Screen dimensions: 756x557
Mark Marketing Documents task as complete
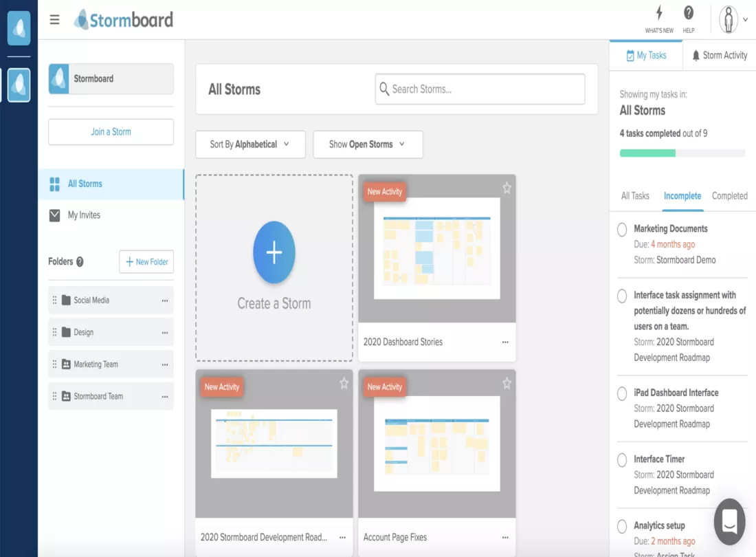(x=622, y=230)
